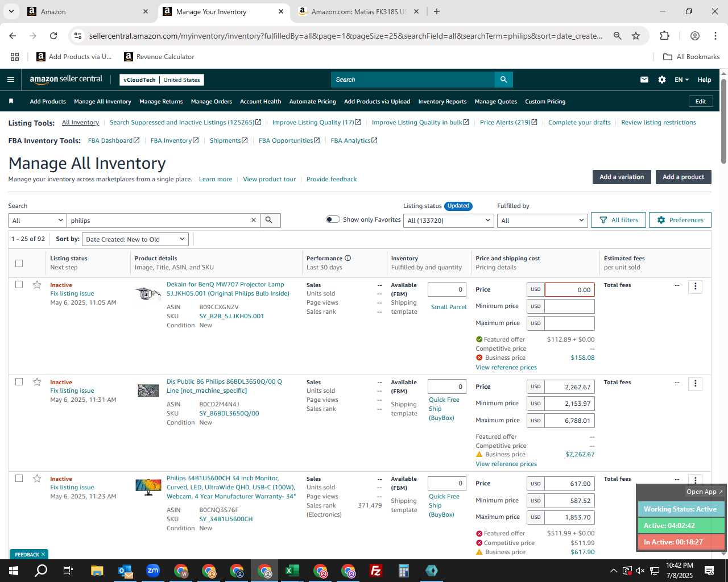Favorite the Dis Public 86 Philips star
The image size is (728, 582).
(37, 381)
